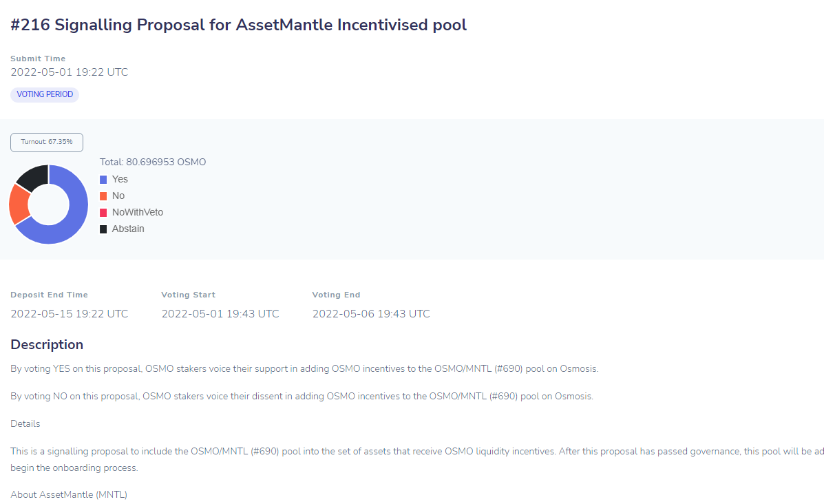Click the Description section heading
This screenshot has height=504, width=824.
pos(47,345)
